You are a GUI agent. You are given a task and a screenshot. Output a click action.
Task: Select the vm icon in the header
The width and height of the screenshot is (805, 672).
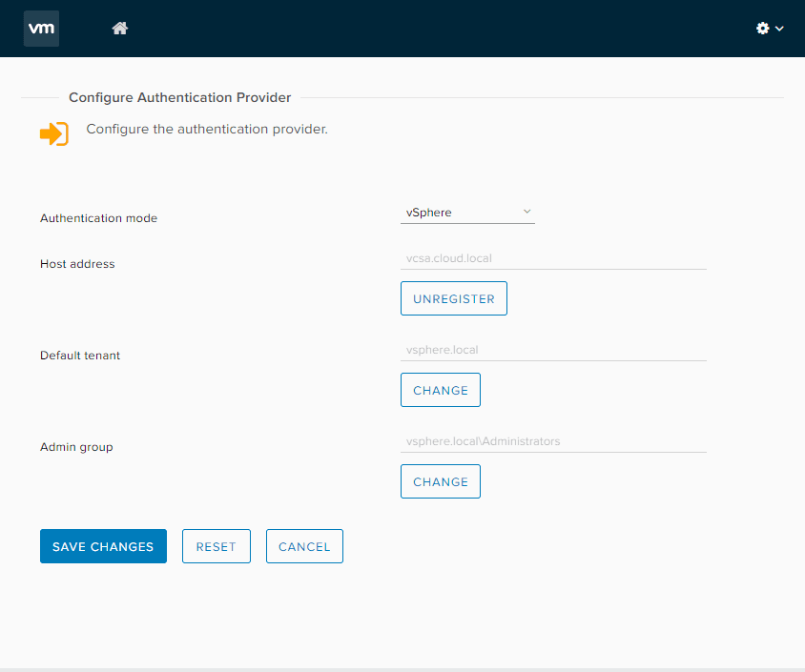pyautogui.click(x=41, y=29)
